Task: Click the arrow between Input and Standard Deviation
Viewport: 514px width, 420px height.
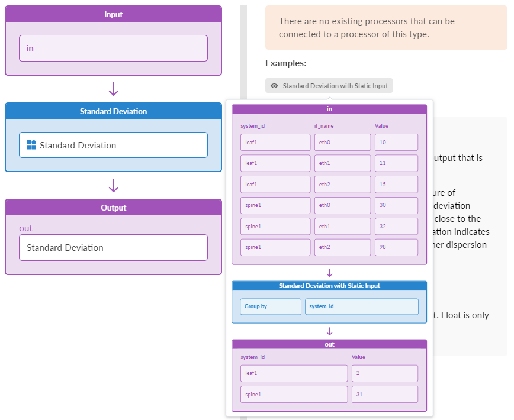Action: (114, 89)
